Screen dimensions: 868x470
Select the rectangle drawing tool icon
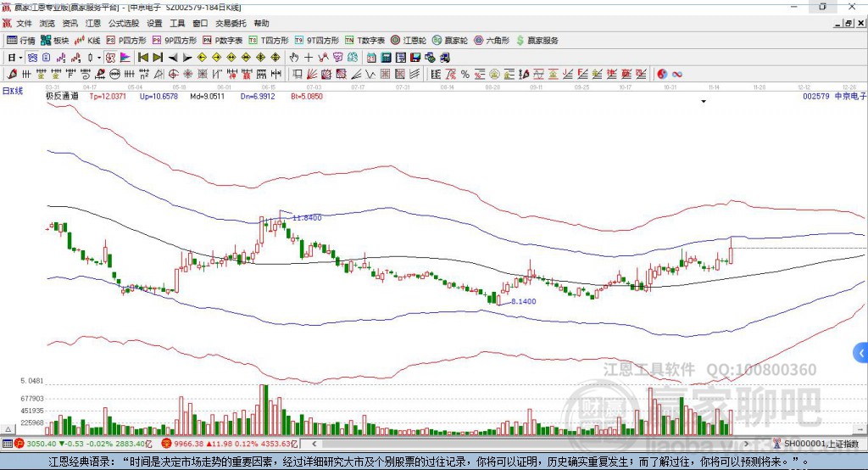point(297,74)
